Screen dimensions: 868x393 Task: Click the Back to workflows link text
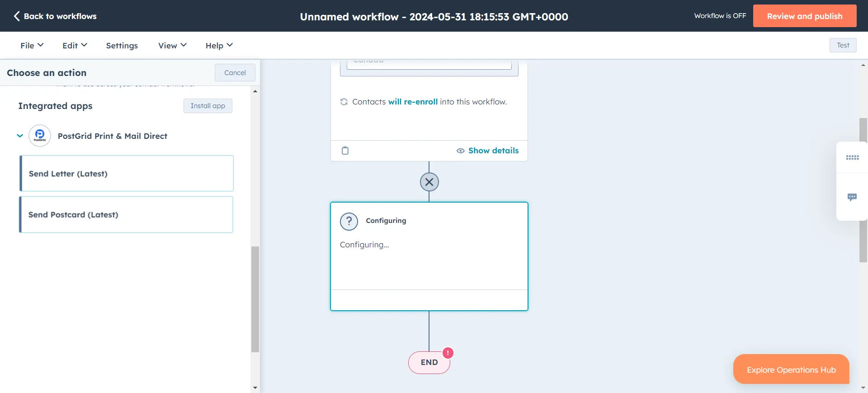click(x=60, y=16)
